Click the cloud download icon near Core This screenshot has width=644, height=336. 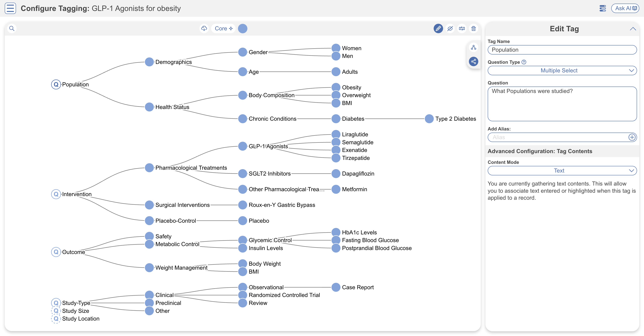(x=204, y=28)
